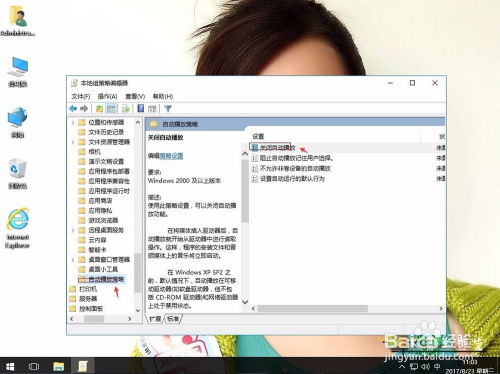Select the 演示文稿设置 folder in tree
Viewport: 500px width, 374px height.
coord(101,161)
